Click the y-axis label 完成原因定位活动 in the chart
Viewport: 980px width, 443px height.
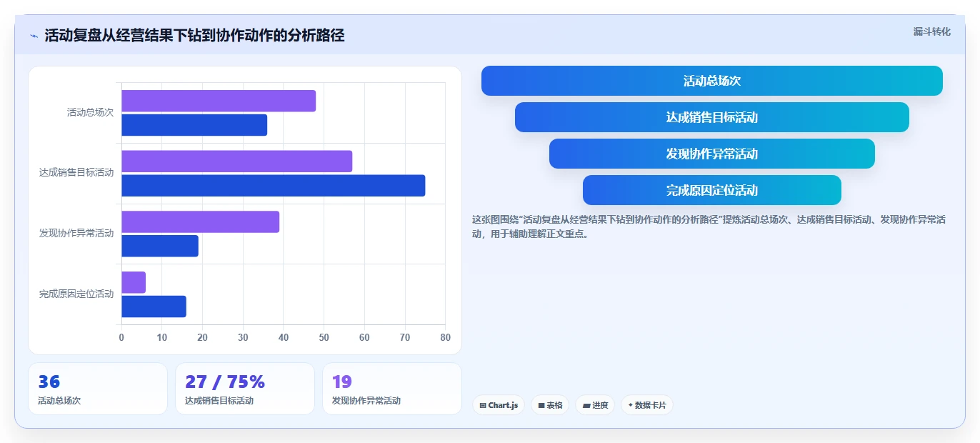[x=76, y=294]
